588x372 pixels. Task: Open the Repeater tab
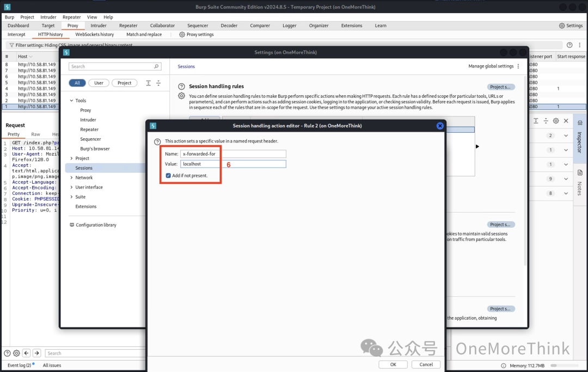pos(128,26)
